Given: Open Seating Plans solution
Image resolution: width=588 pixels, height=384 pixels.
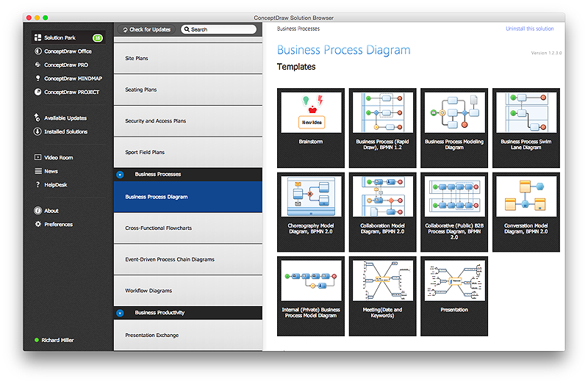Looking at the screenshot, I should tap(188, 90).
